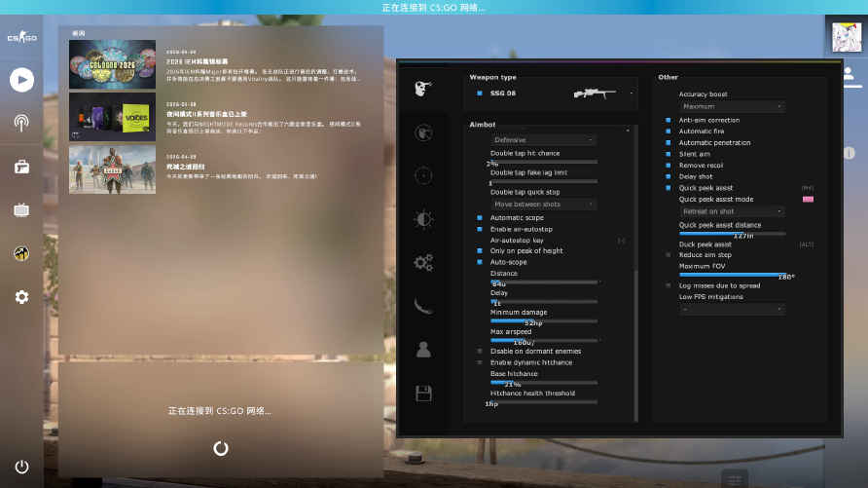The image size is (868, 488).
Task: Open the stats badge icon in the sidebar
Action: [x=21, y=253]
